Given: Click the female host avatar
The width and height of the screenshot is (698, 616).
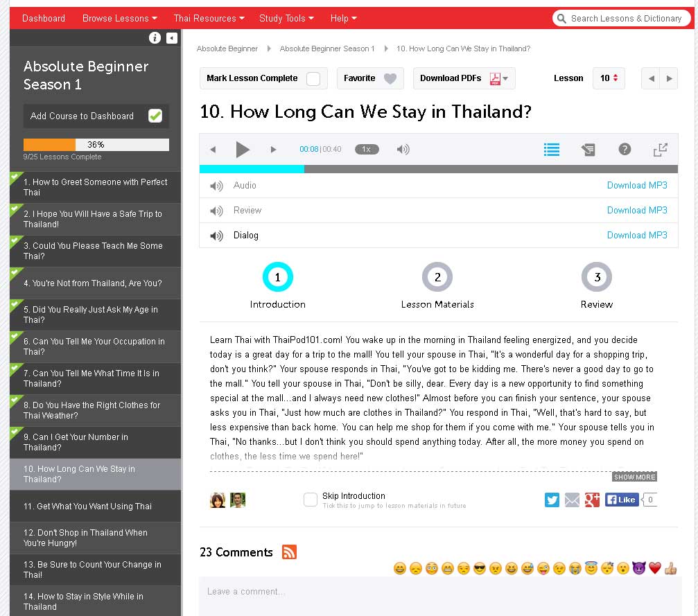Looking at the screenshot, I should [218, 500].
